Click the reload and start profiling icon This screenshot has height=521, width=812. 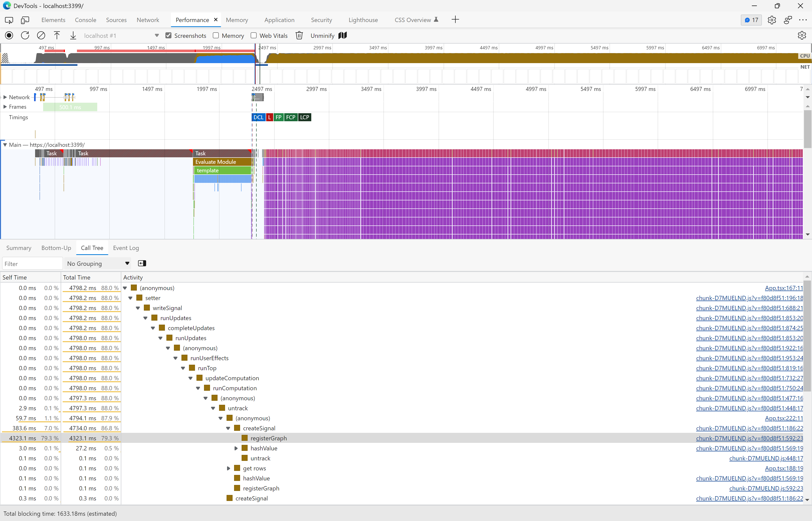[x=25, y=36]
